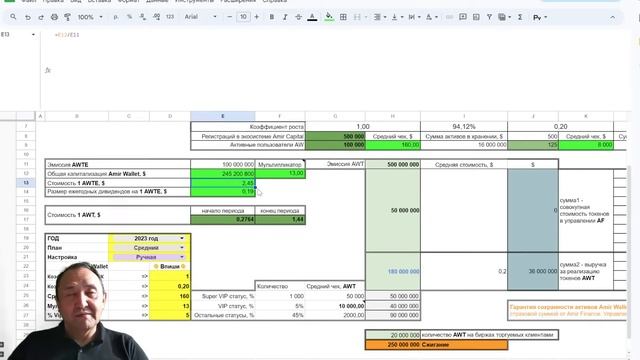This screenshot has height=360, width=640.
Task: Decrease decimal places
Action: click(x=143, y=17)
